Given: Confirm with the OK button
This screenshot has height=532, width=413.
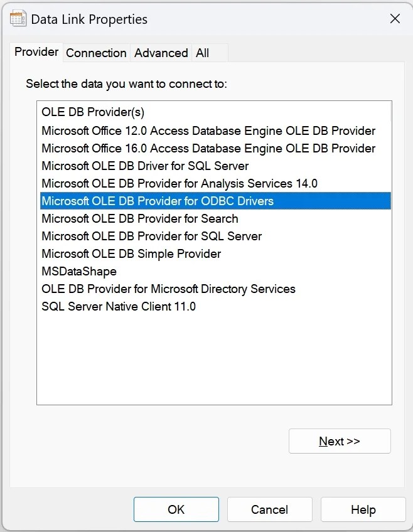Looking at the screenshot, I should point(176,509).
